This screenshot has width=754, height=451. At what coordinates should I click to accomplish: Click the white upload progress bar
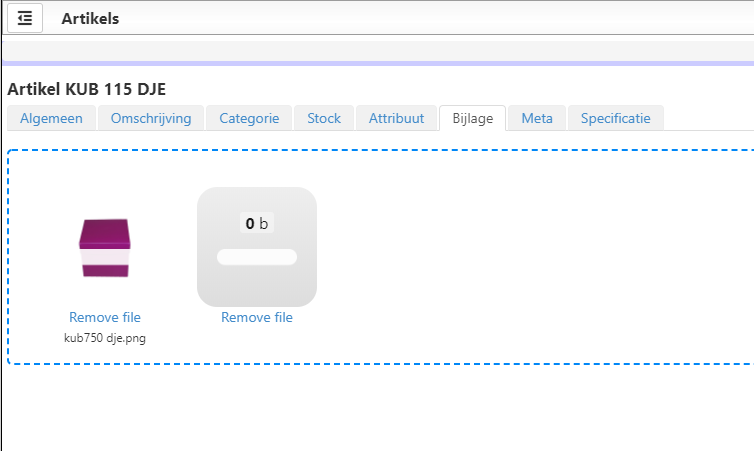(257, 257)
